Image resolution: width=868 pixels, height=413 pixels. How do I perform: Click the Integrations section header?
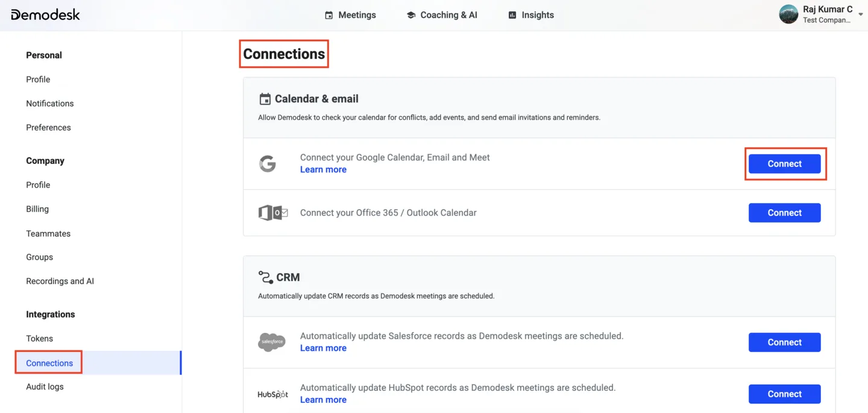[x=51, y=315]
